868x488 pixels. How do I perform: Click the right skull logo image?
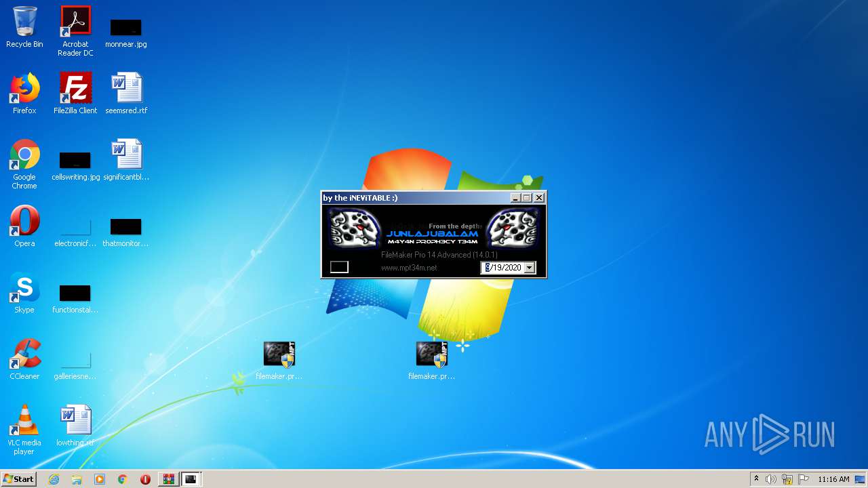pos(513,227)
